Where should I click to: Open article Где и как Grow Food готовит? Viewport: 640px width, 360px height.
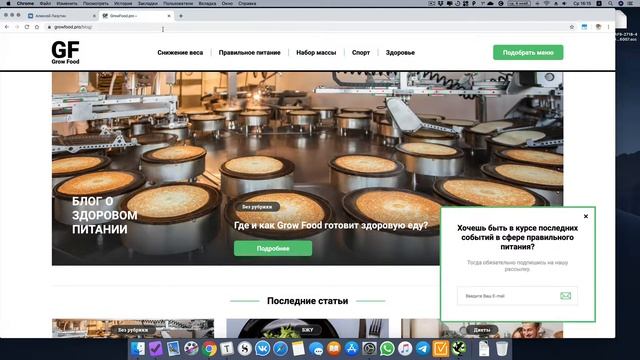(331, 225)
